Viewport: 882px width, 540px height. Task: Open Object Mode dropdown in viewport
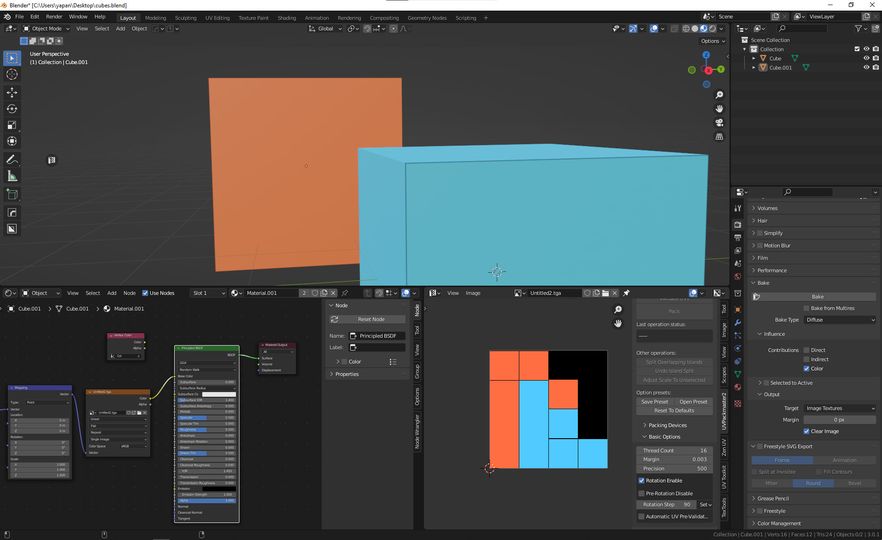point(46,29)
